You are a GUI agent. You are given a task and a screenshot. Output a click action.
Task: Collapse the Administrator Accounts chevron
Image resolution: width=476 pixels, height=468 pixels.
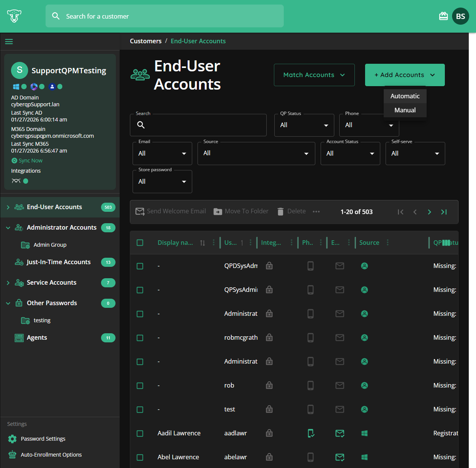pyautogui.click(x=8, y=228)
